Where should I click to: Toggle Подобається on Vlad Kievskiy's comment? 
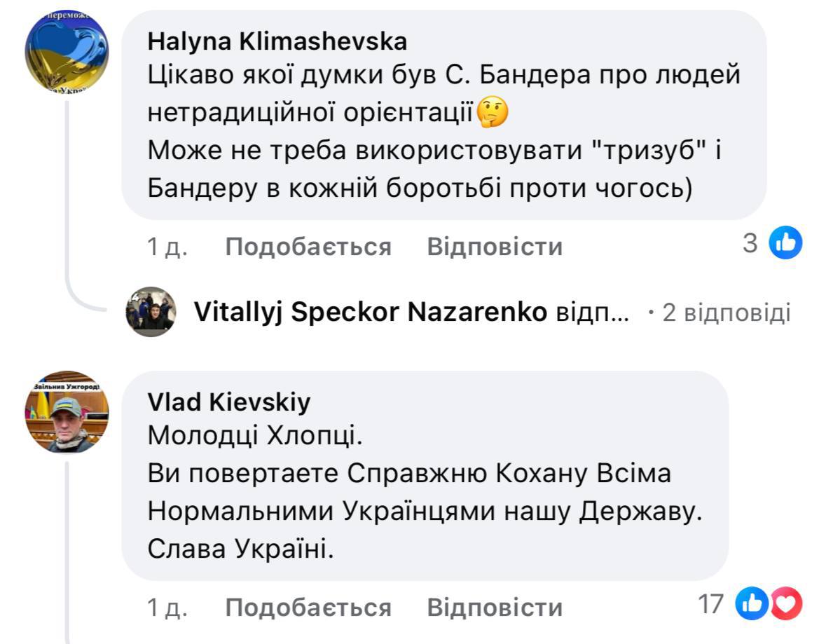(x=308, y=607)
